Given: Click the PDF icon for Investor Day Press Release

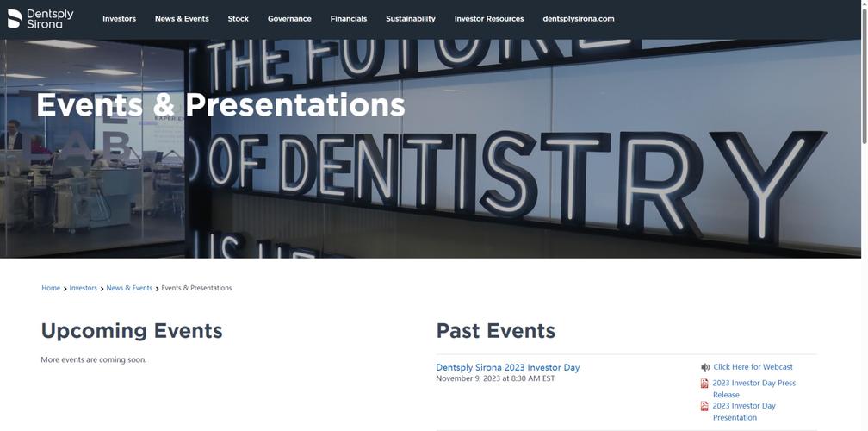Looking at the screenshot, I should coord(704,384).
